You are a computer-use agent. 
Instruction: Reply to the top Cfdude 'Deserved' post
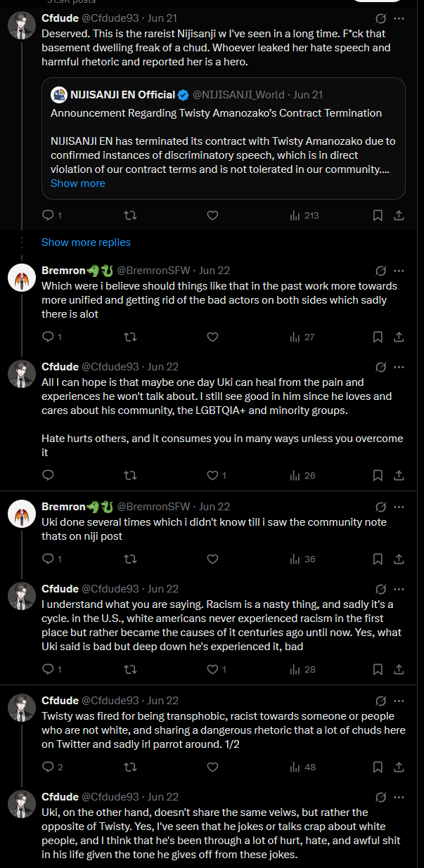pyautogui.click(x=48, y=216)
